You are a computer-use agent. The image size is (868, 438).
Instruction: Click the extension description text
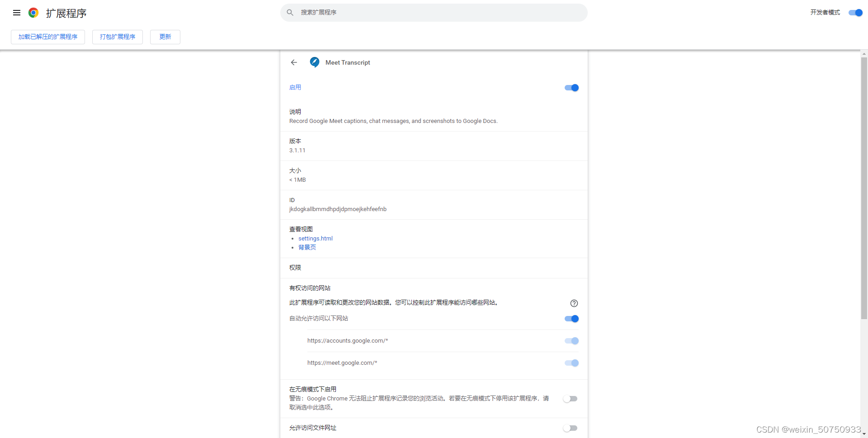(x=393, y=121)
